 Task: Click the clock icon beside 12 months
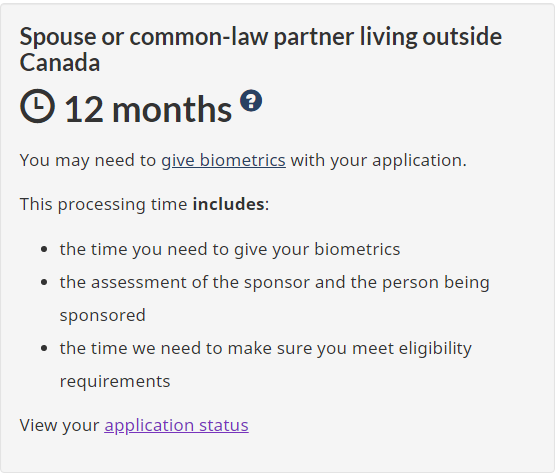click(x=37, y=106)
